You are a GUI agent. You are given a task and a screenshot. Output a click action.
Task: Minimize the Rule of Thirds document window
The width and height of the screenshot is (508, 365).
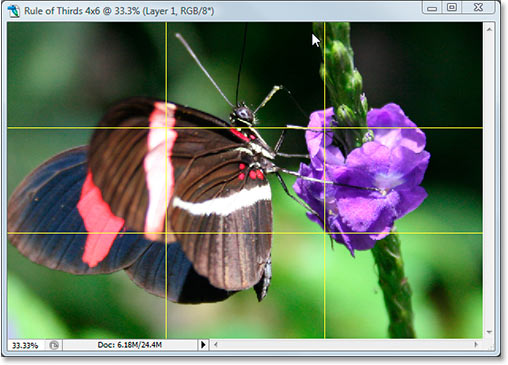coord(432,8)
